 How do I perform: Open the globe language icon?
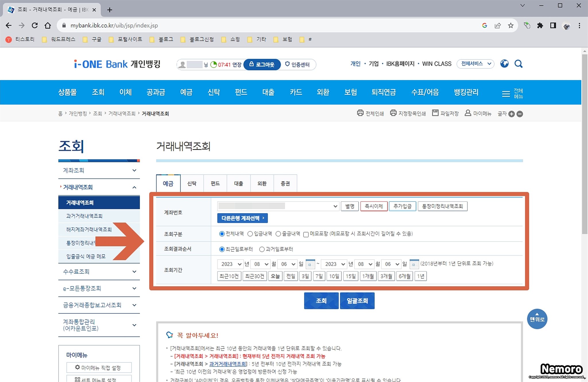pos(504,64)
